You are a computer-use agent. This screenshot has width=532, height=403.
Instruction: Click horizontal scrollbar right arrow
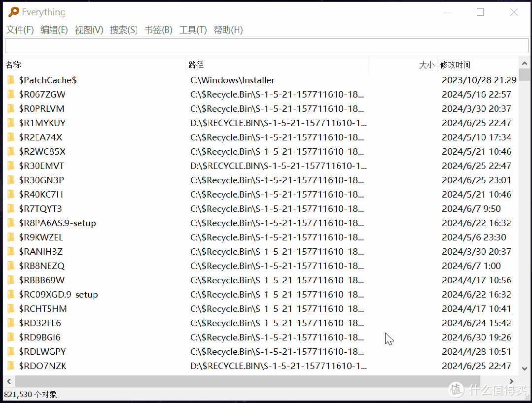point(511,381)
